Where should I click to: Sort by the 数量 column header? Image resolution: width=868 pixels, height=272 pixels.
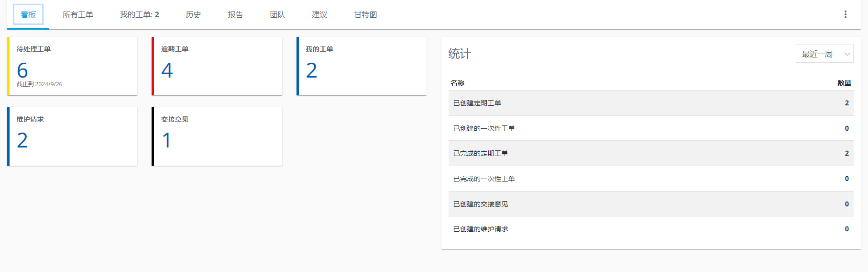click(844, 83)
